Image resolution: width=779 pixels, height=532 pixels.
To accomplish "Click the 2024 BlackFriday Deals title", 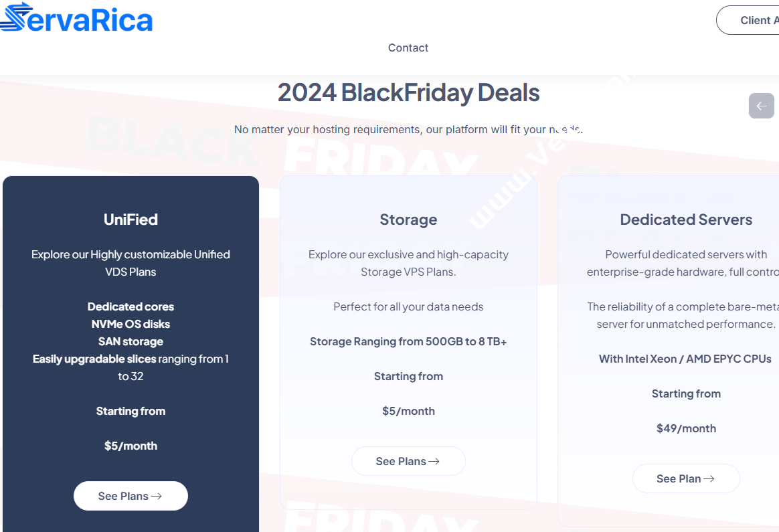I will [408, 92].
